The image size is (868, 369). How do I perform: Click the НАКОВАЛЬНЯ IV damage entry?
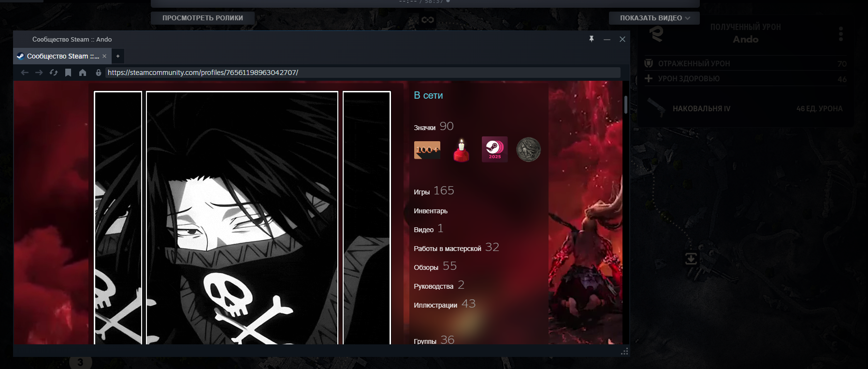[x=746, y=108]
